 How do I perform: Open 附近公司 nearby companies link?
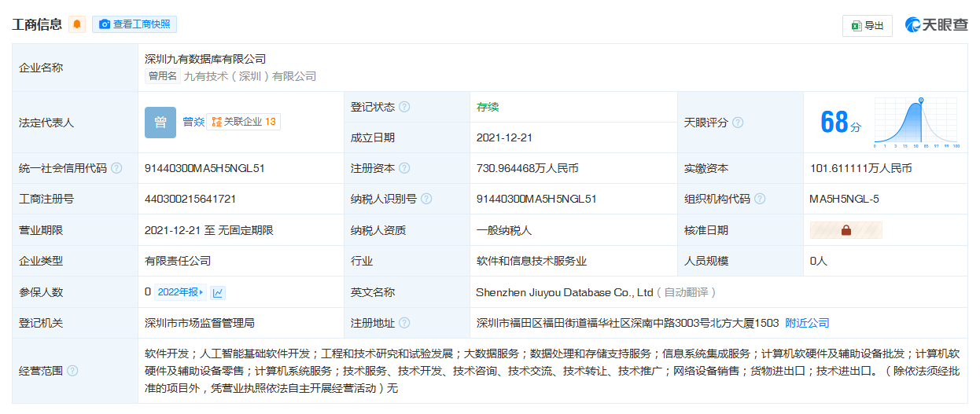pos(807,323)
